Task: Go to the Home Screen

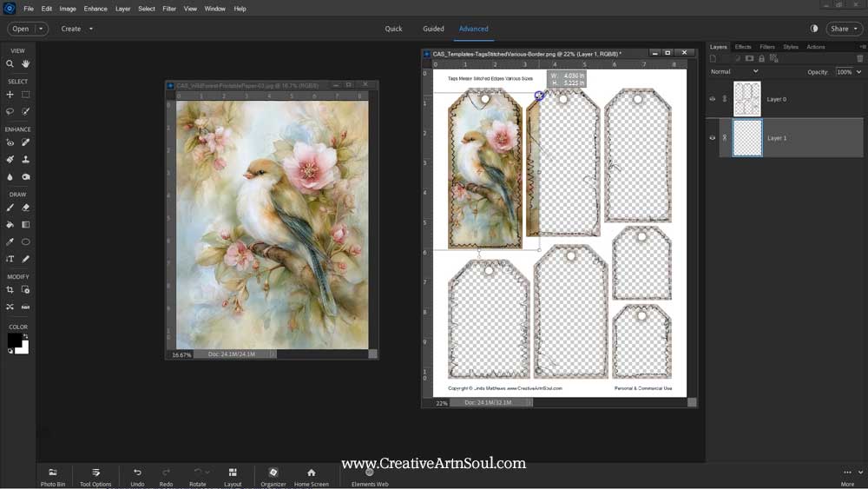Action: click(x=311, y=477)
